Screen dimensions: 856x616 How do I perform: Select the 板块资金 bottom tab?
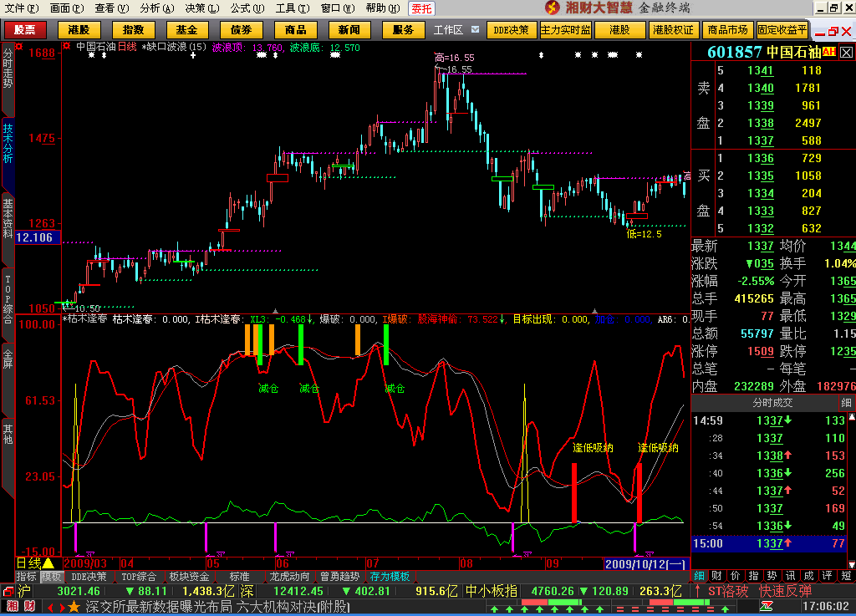click(x=189, y=577)
